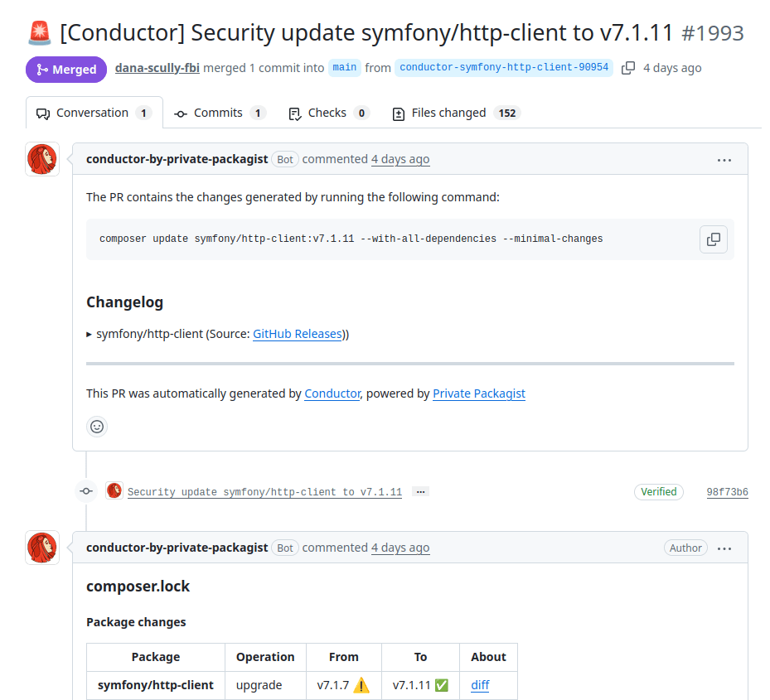This screenshot has width=770, height=700.
Task: Click the pull request number #1993
Action: click(713, 33)
